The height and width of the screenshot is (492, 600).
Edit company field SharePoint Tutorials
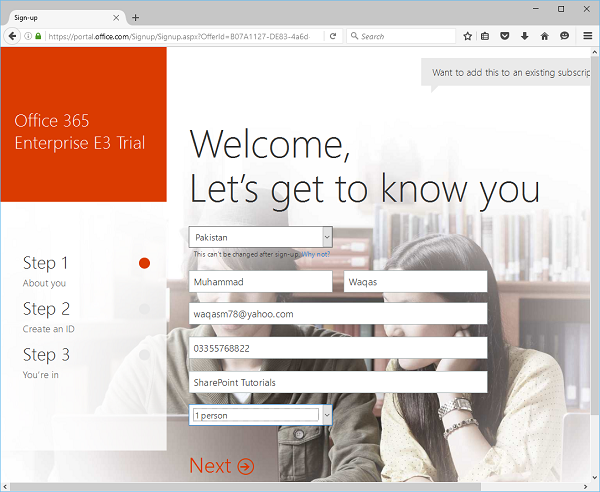pos(338,382)
